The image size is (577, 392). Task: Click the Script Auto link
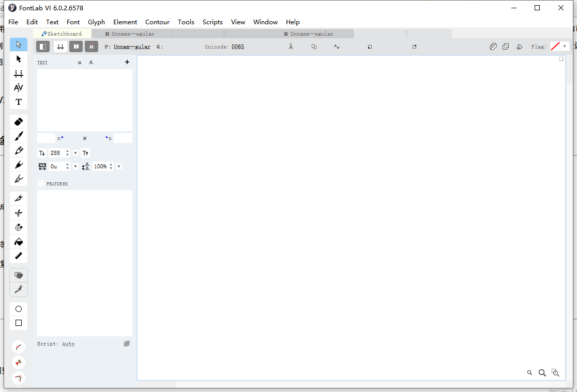tap(68, 344)
